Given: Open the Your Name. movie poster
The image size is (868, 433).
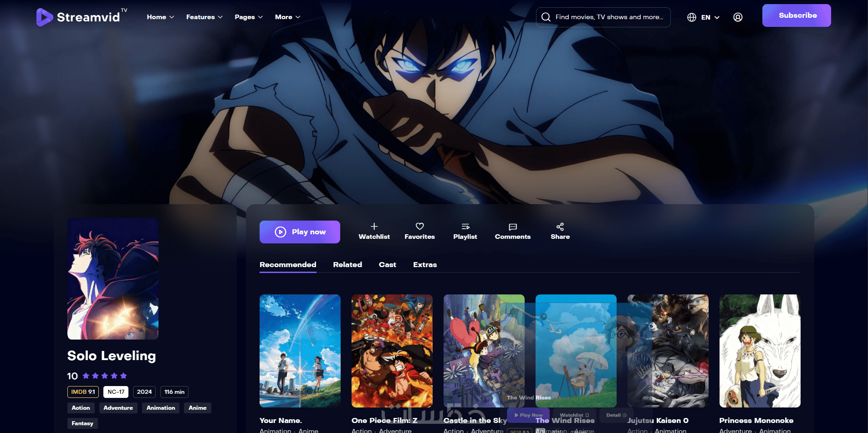Looking at the screenshot, I should 300,351.
